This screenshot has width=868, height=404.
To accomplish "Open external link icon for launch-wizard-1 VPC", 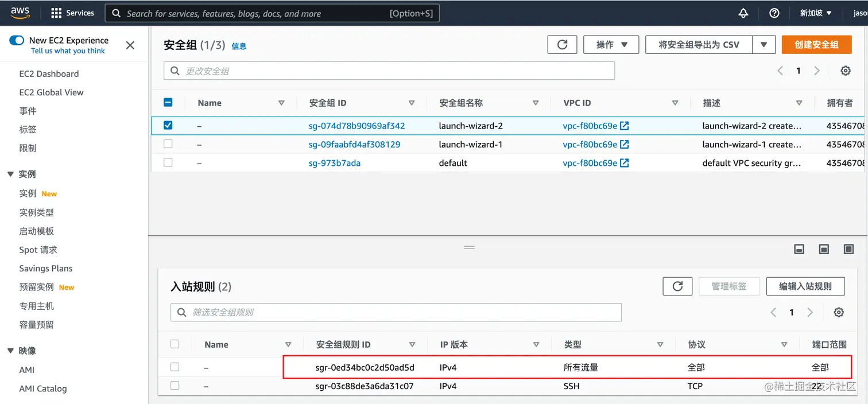I will (x=625, y=144).
